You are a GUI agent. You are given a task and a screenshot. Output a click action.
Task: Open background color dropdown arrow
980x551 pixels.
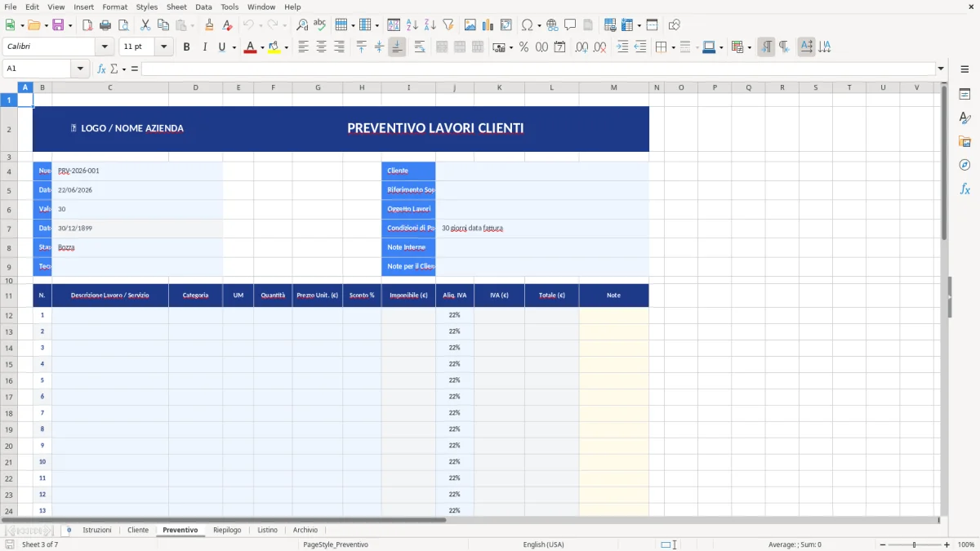[287, 48]
